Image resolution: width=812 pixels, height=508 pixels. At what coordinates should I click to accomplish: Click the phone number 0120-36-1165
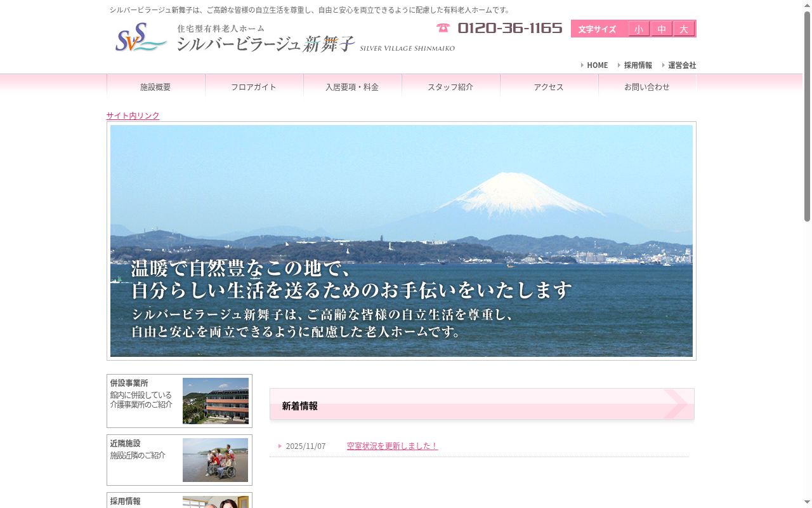pos(510,28)
